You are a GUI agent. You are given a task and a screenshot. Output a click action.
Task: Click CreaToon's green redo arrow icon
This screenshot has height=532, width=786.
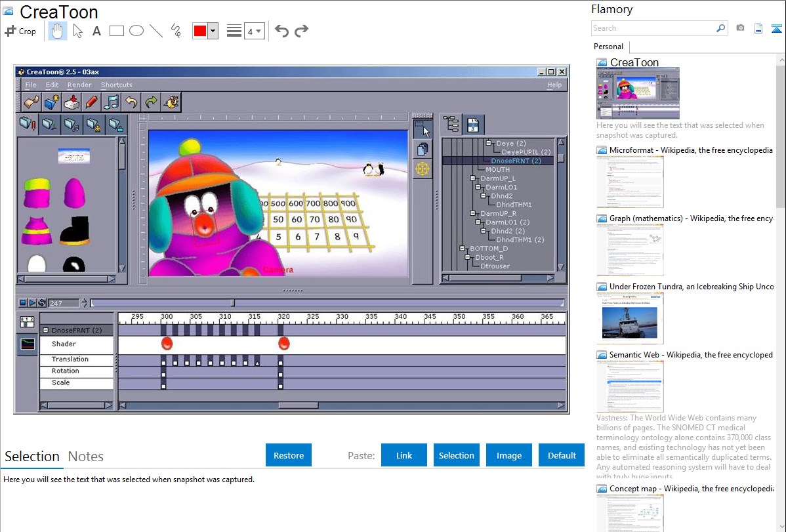tap(151, 102)
